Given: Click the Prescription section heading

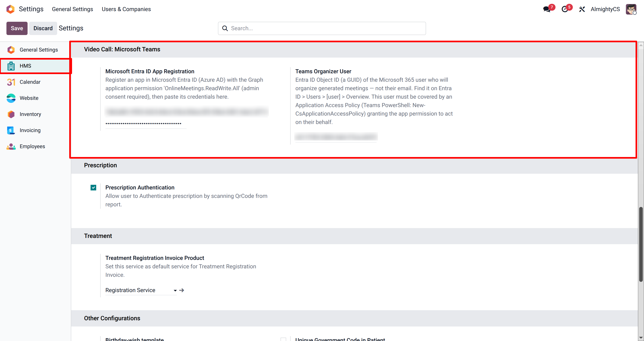Looking at the screenshot, I should coord(100,165).
